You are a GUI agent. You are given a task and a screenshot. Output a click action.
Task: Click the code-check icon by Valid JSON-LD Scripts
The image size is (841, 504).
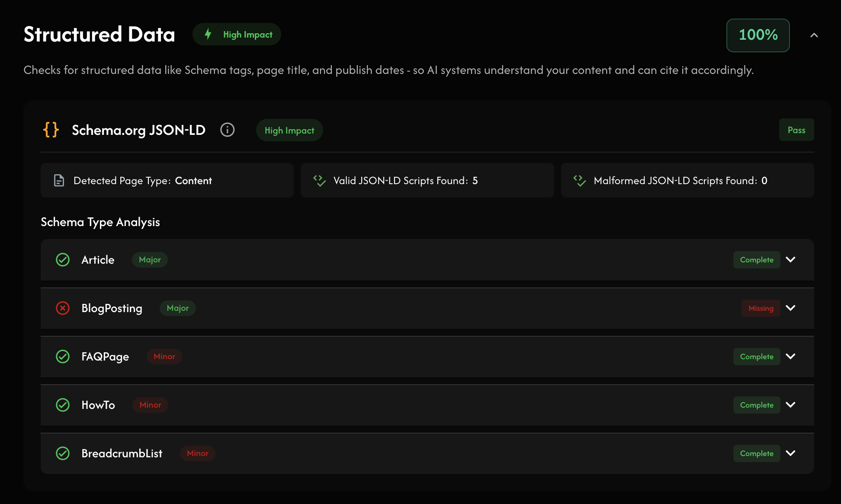tap(319, 180)
